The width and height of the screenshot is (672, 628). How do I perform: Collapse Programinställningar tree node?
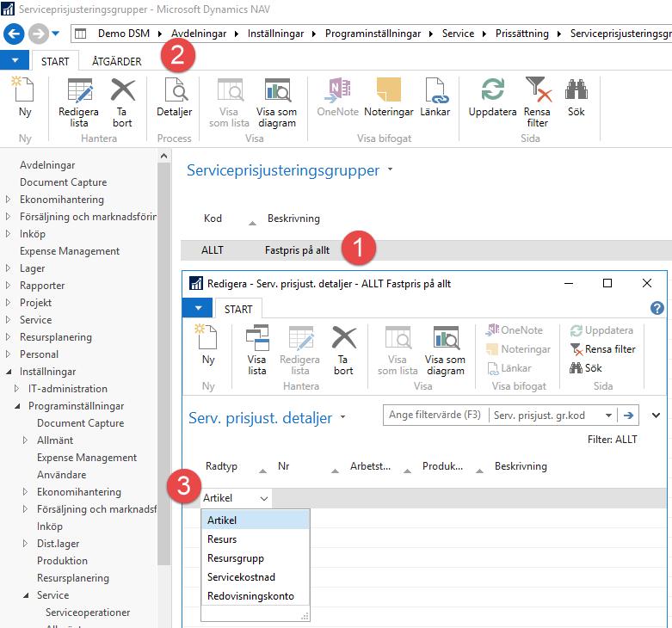point(17,406)
